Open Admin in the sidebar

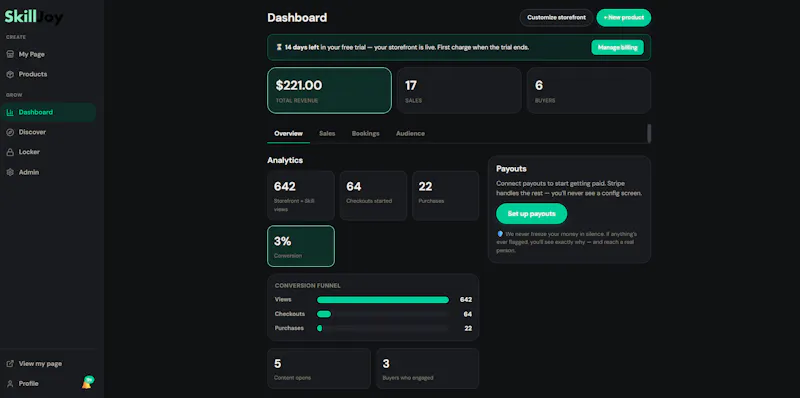(x=48, y=172)
